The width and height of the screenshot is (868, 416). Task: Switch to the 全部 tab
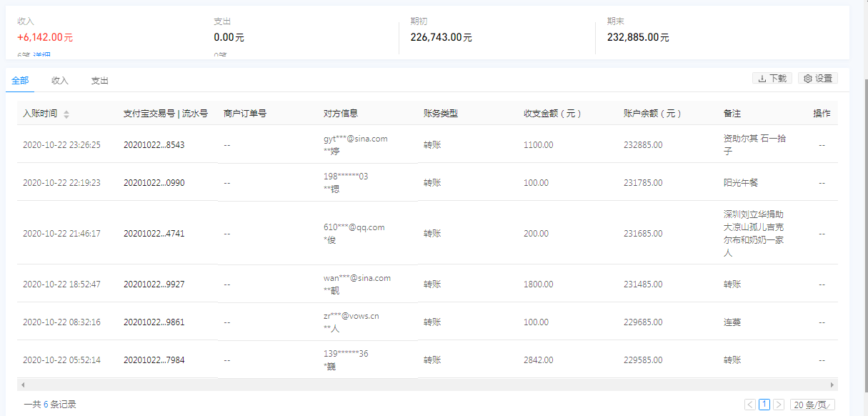pyautogui.click(x=20, y=81)
